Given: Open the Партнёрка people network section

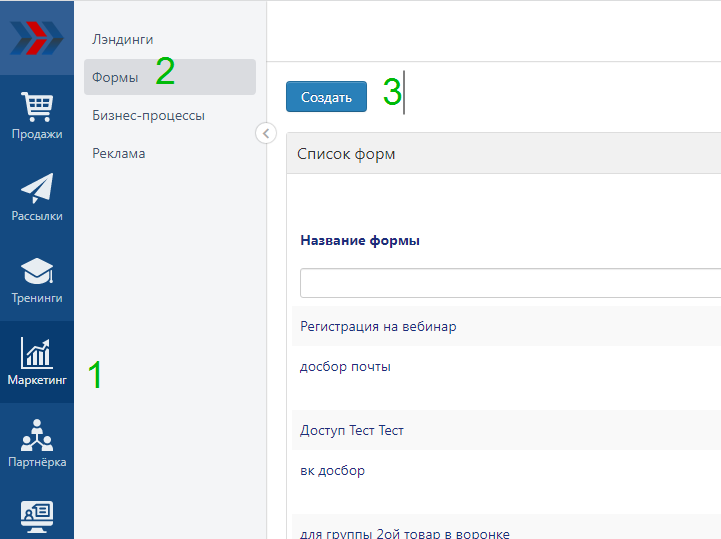Looking at the screenshot, I should pos(37,444).
